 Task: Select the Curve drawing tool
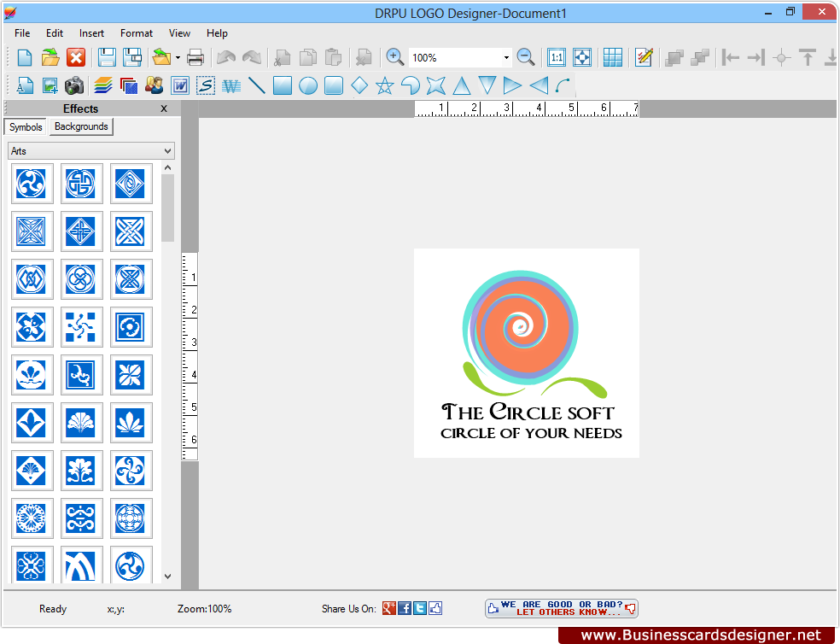[561, 85]
